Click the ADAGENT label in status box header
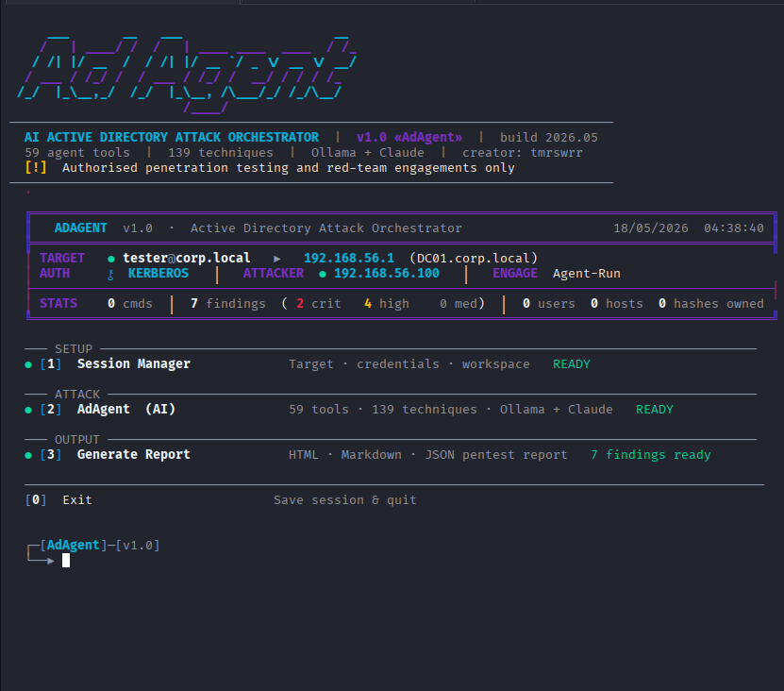 [x=80, y=228]
